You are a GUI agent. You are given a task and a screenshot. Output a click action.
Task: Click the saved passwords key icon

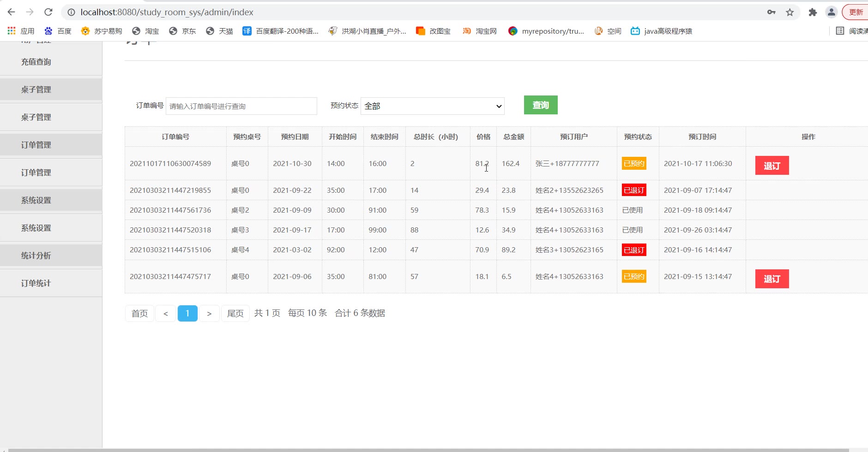pos(771,12)
